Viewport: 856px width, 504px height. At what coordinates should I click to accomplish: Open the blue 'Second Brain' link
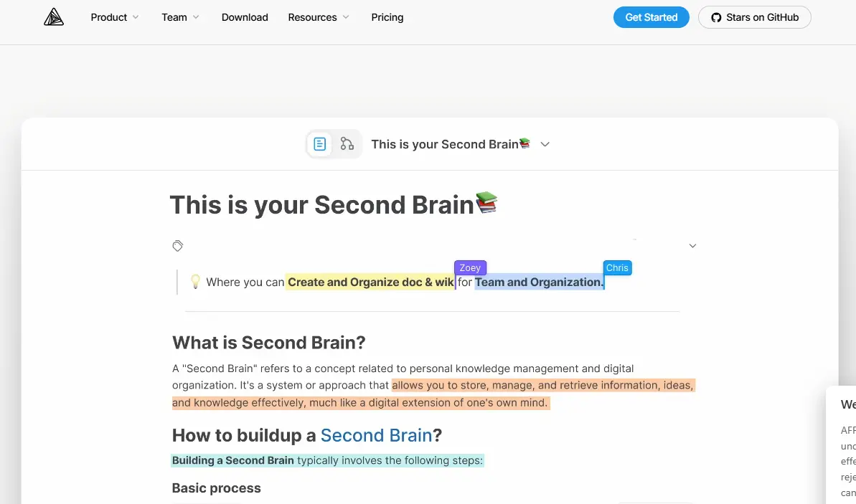pos(376,435)
